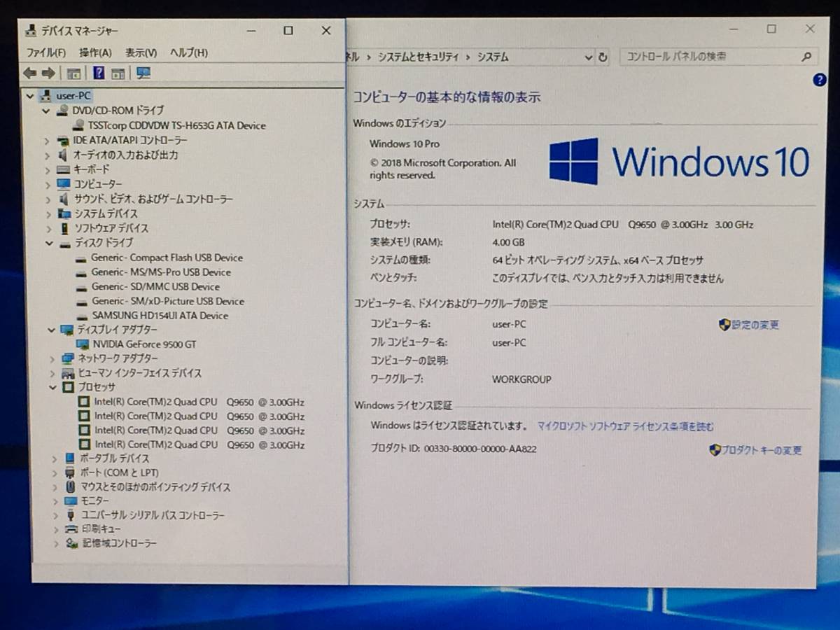840x630 pixels.
Task: Close the Device Manager window
Action: click(326, 30)
